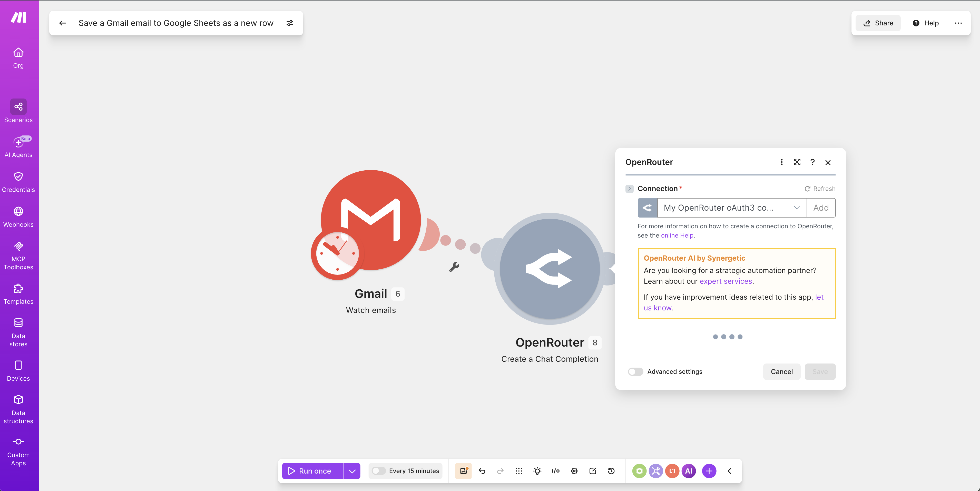
Task: Open the Scenarios section
Action: pos(18,111)
